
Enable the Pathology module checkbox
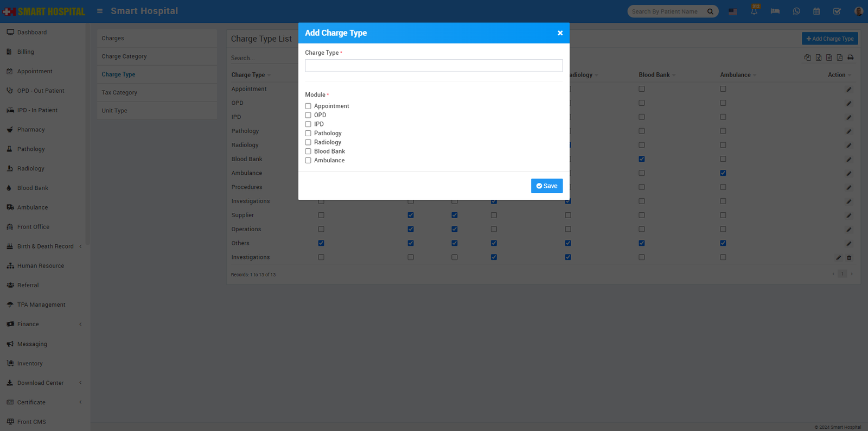click(308, 134)
